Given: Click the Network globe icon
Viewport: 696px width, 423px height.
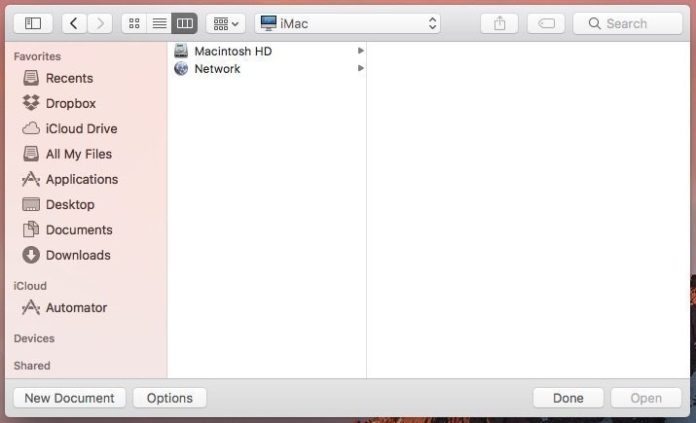Looking at the screenshot, I should [x=181, y=68].
